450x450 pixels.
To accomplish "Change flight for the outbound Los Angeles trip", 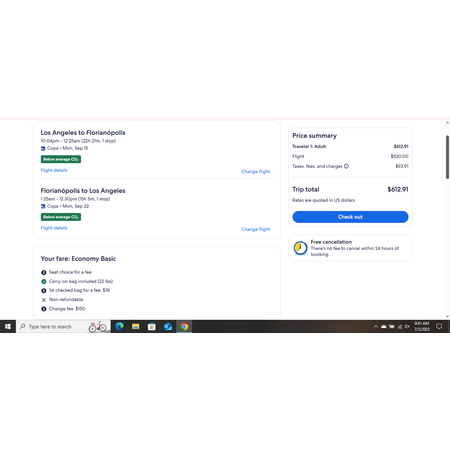I will pyautogui.click(x=256, y=171).
